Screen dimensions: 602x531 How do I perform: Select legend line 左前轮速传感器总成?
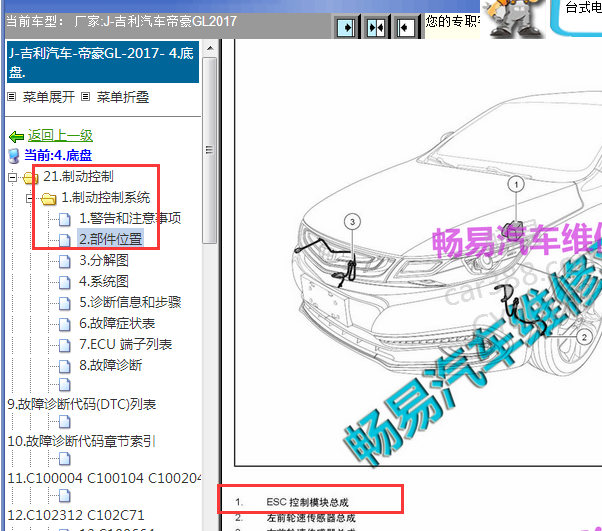[311, 518]
